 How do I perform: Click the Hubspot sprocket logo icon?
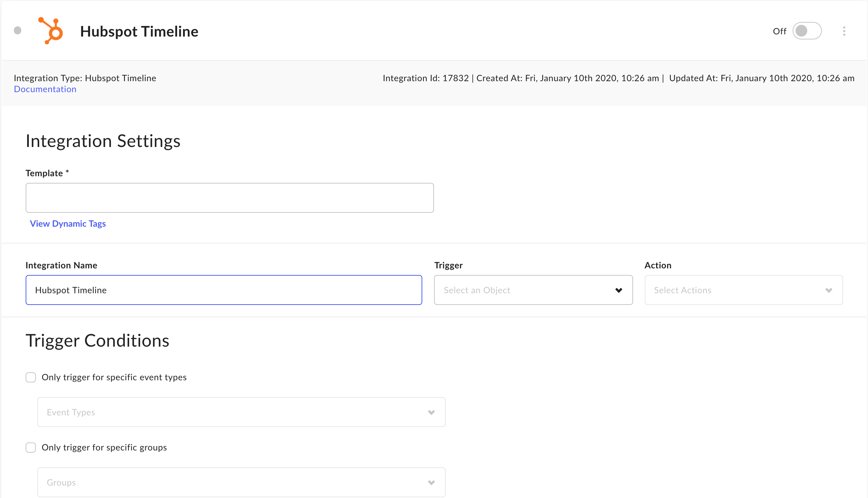pyautogui.click(x=51, y=31)
